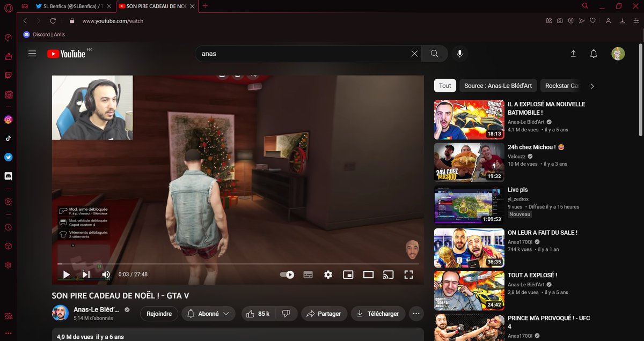Open Twitch from the Opera GX sidebar
This screenshot has width=644, height=341.
point(8,75)
